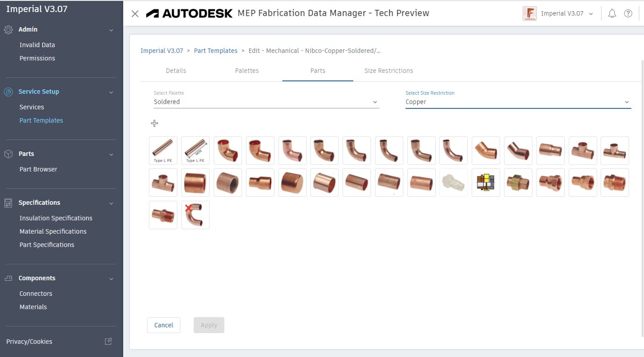
Task: Collapse the Service Setup section
Action: (x=111, y=92)
